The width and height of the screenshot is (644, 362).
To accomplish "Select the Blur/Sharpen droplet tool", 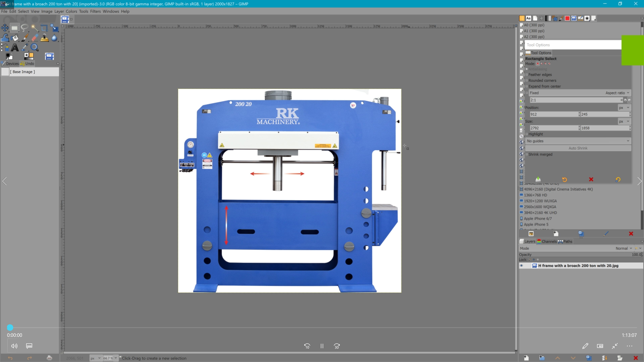I will 54,38.
